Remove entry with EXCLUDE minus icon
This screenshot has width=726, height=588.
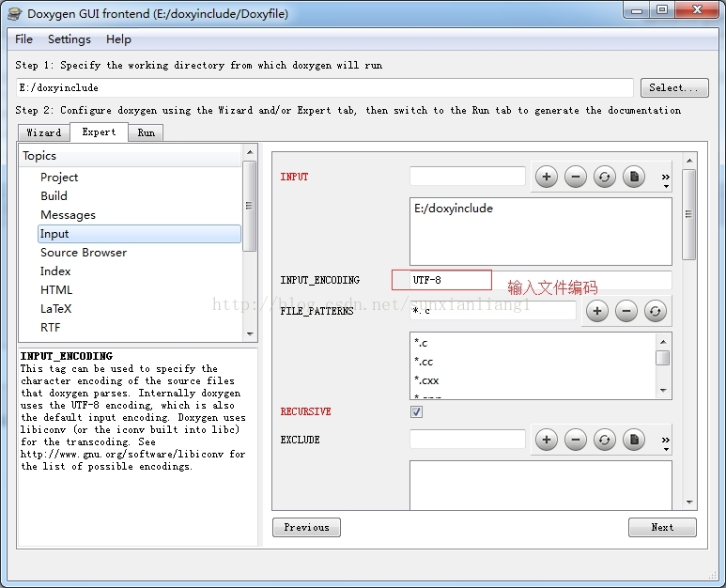(576, 440)
